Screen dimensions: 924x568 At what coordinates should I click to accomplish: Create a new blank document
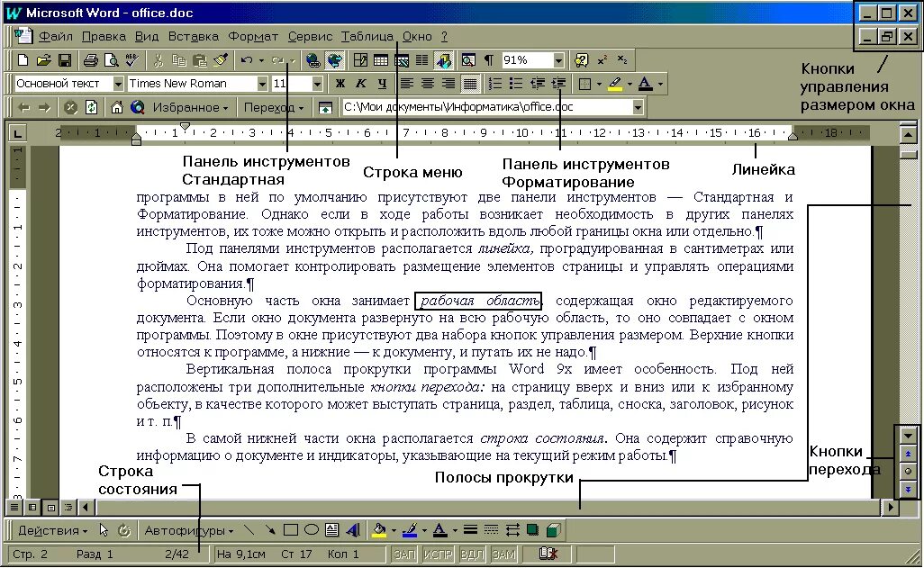pos(23,60)
